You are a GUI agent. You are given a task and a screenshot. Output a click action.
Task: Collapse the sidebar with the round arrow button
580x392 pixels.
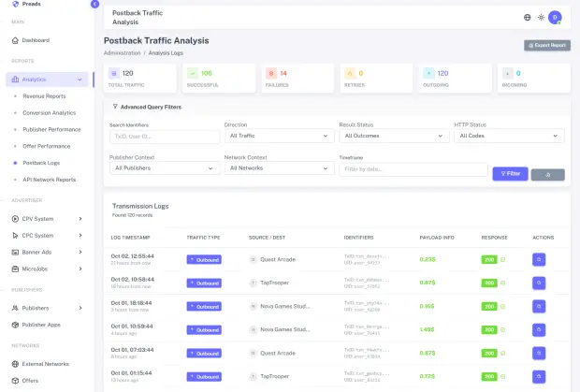pyautogui.click(x=94, y=4)
